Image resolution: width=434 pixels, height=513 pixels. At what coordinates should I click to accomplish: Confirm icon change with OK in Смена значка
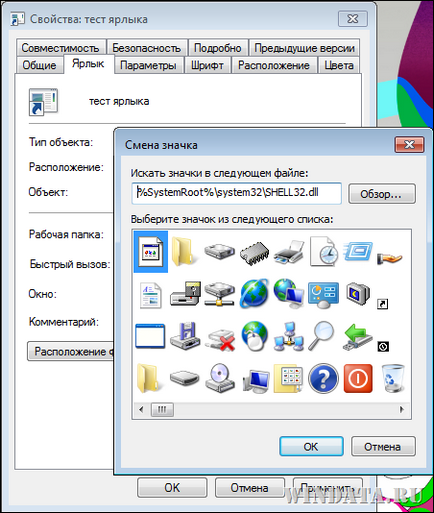311,446
